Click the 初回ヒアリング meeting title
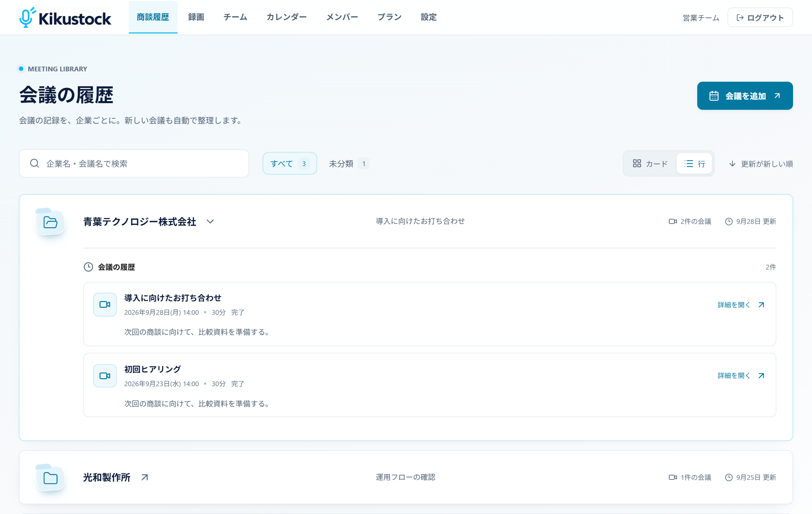The image size is (812, 514). point(152,369)
